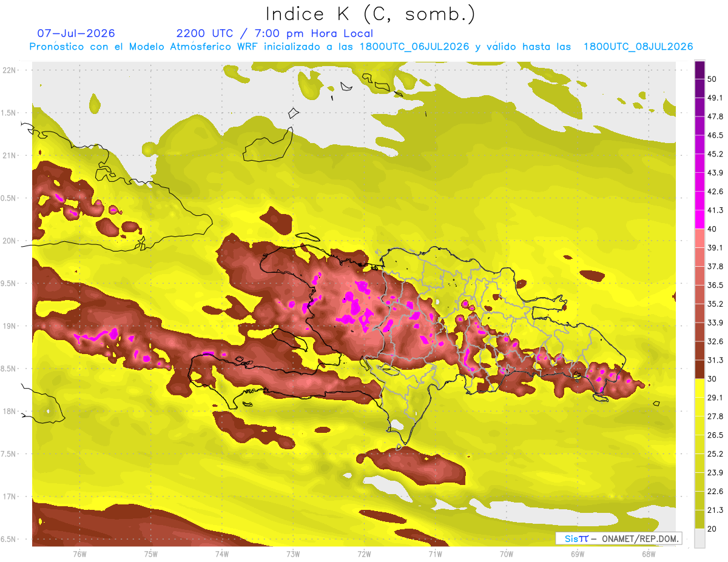This screenshot has height=562, width=728.
Task: Click the colorbar value '37.8'
Action: point(715,266)
